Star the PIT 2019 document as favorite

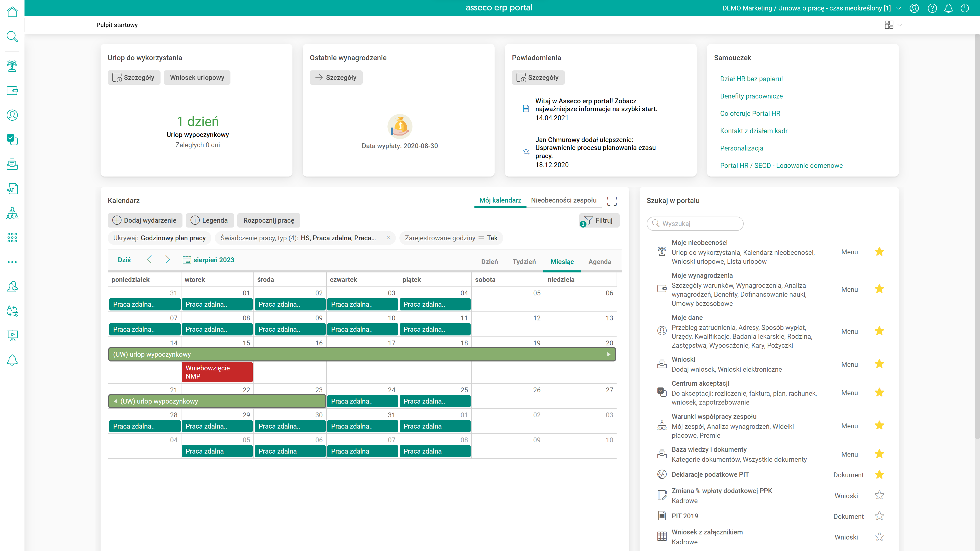tap(879, 516)
